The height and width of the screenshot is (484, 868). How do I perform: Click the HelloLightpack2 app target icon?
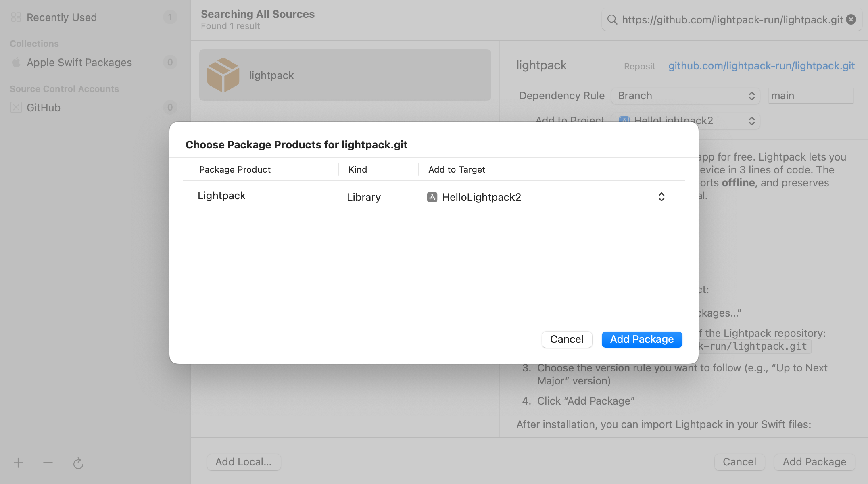click(x=432, y=197)
